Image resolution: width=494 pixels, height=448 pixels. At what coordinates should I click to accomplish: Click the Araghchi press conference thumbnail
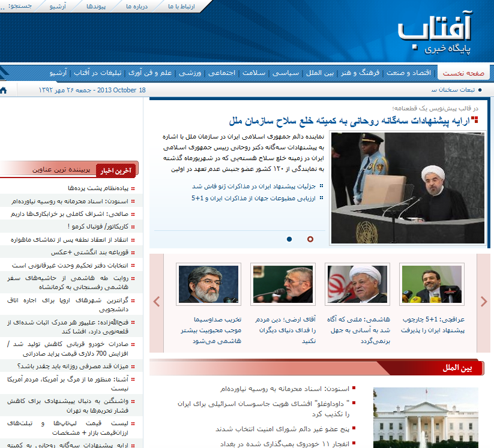point(432,284)
